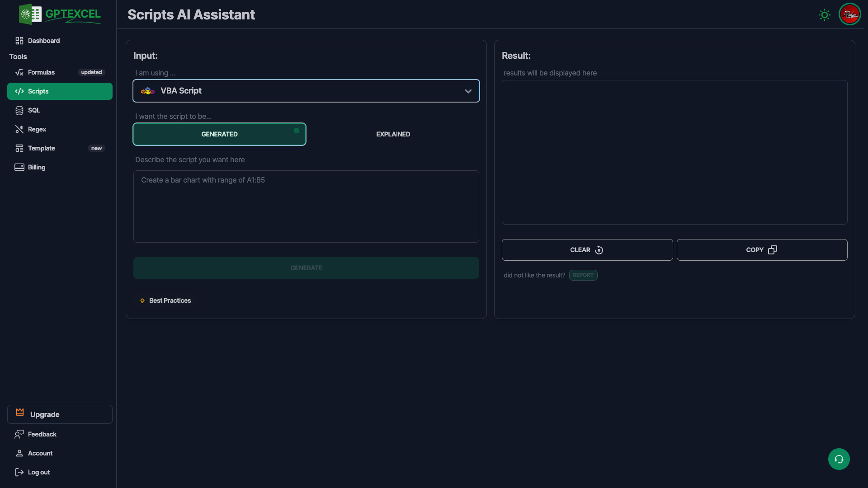Screen dimensions: 868x488
Task: Click the crown icon on Upgrade
Action: [20, 412]
